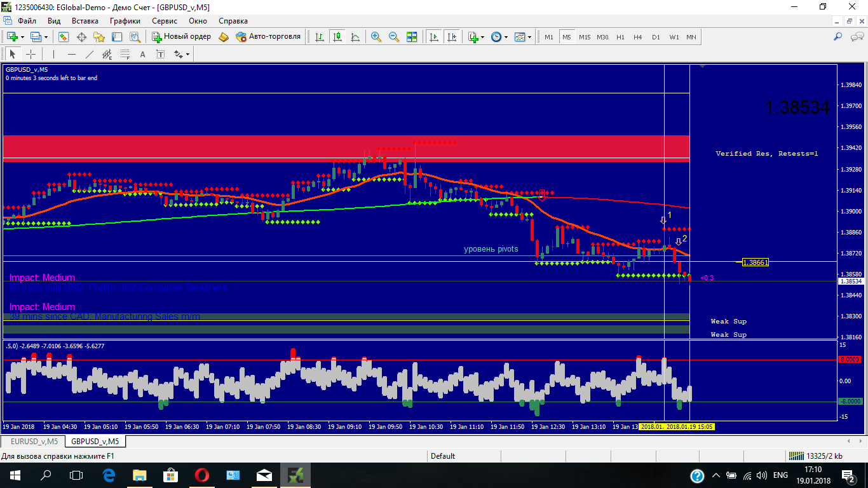Pick the Fibonacci retracement tool
The height and width of the screenshot is (488, 868).
click(x=125, y=55)
